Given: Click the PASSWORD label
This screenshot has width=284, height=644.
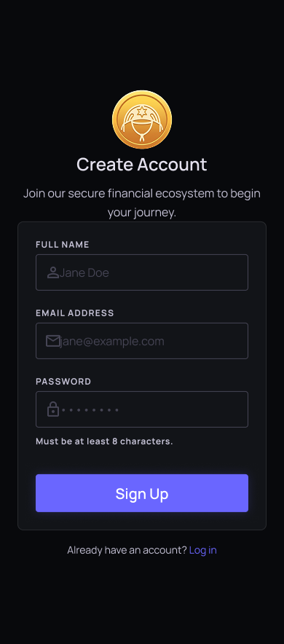Looking at the screenshot, I should click(x=63, y=382).
